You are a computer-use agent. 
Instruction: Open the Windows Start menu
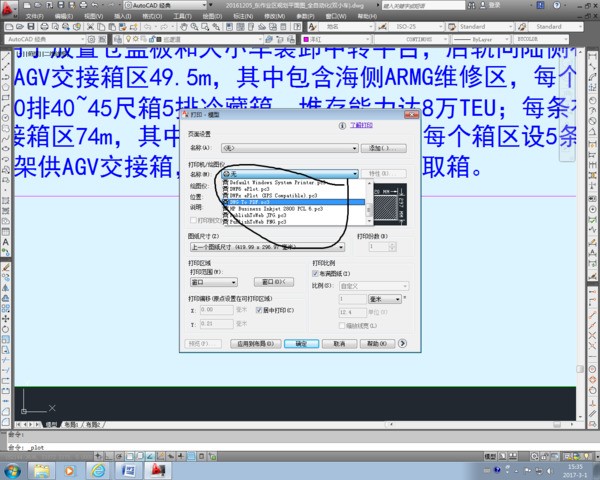(x=12, y=469)
